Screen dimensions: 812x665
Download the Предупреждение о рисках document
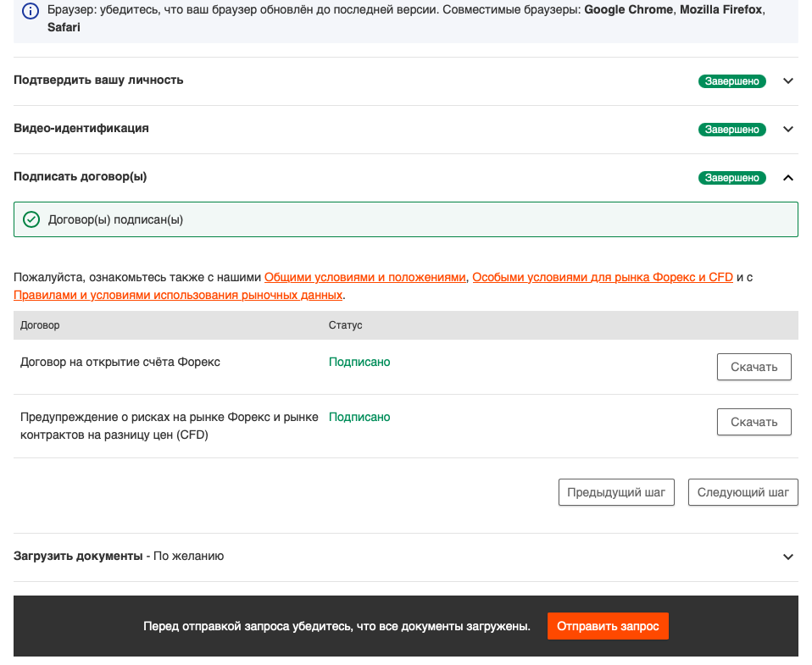pyautogui.click(x=754, y=422)
